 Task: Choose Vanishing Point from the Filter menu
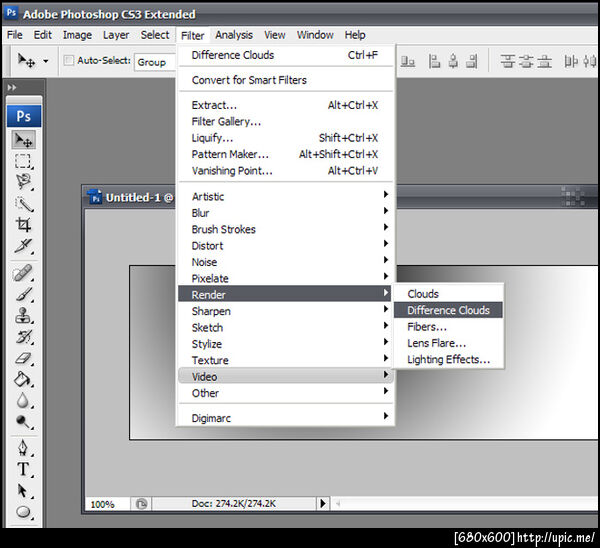click(x=285, y=171)
